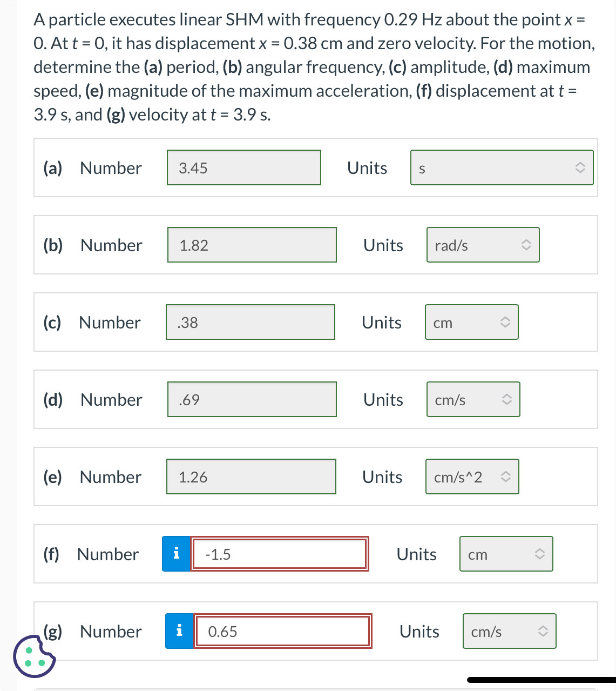
Task: Select the maximum speed field containing .69
Action: point(252,399)
